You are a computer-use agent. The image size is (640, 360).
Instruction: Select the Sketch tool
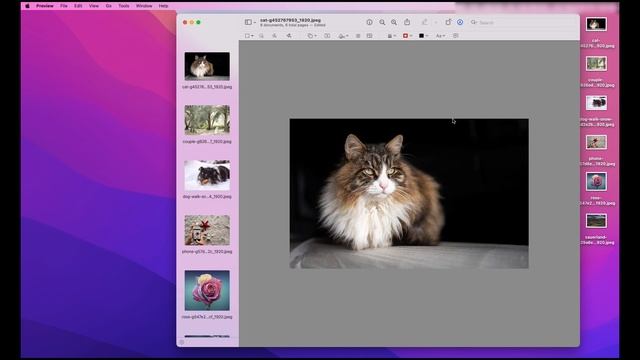tap(274, 36)
